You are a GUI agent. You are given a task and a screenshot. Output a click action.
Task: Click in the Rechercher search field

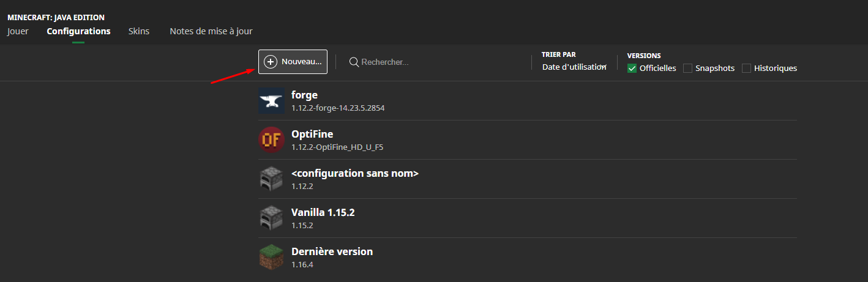[428, 62]
